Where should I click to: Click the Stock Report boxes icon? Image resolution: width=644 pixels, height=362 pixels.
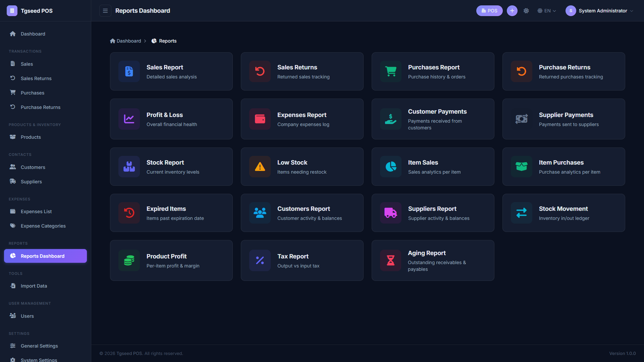coord(129,167)
